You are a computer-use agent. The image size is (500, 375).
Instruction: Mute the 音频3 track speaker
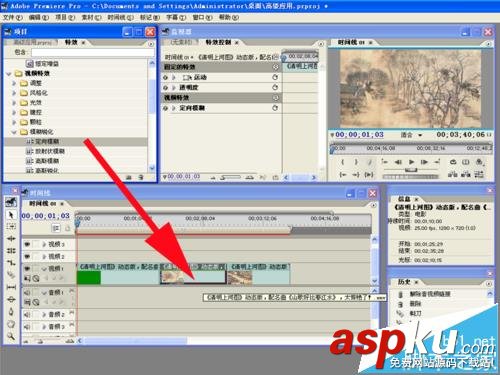pos(27,327)
